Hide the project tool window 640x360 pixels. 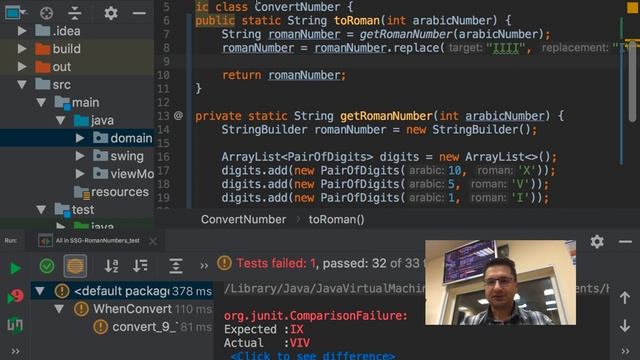[x=139, y=13]
